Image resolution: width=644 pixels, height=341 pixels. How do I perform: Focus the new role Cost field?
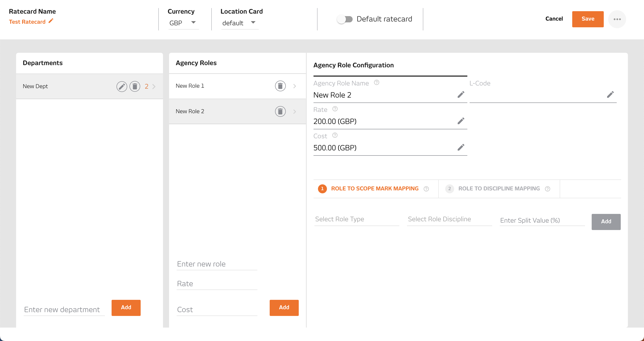point(217,310)
